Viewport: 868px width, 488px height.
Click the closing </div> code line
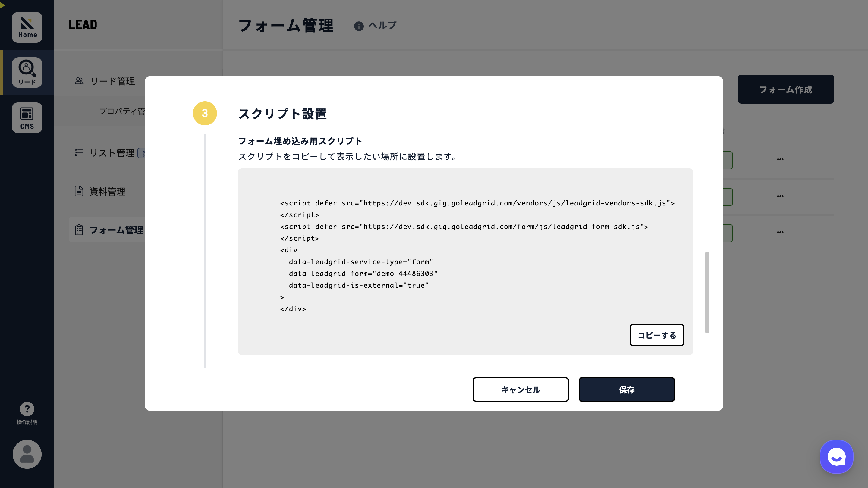293,309
